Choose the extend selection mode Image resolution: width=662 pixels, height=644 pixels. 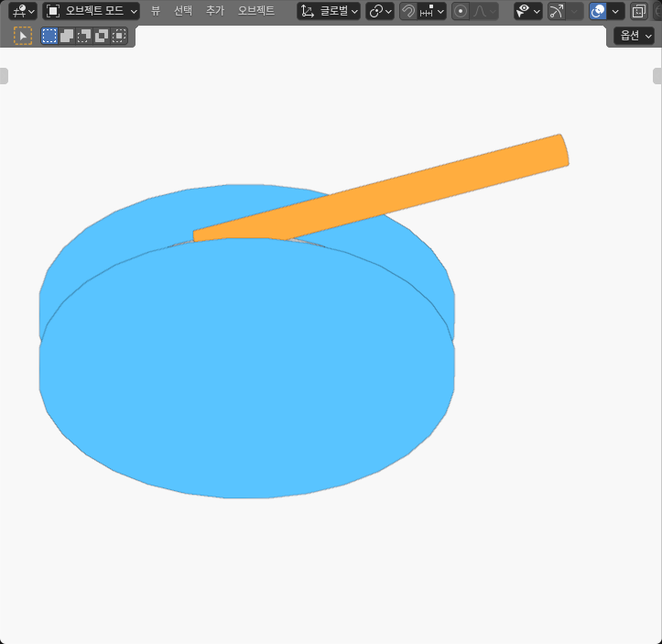(x=67, y=36)
